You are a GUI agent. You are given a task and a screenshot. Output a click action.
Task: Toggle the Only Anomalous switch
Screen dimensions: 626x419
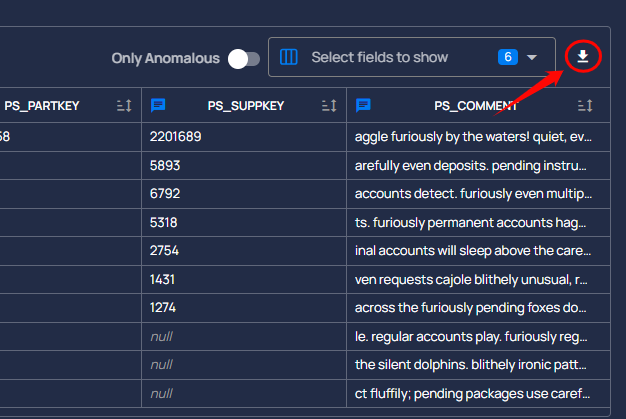click(244, 59)
